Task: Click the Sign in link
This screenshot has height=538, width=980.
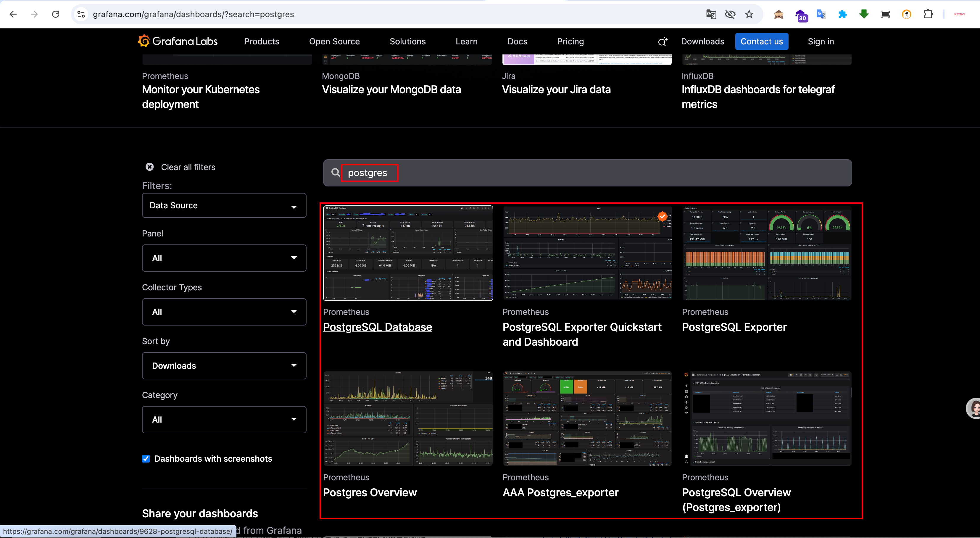Action: (x=821, y=41)
